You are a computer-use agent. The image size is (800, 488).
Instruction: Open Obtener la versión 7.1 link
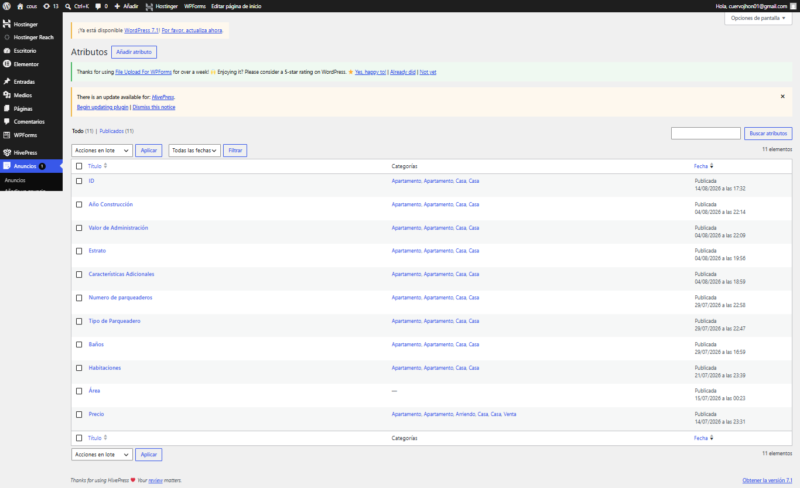click(x=767, y=480)
